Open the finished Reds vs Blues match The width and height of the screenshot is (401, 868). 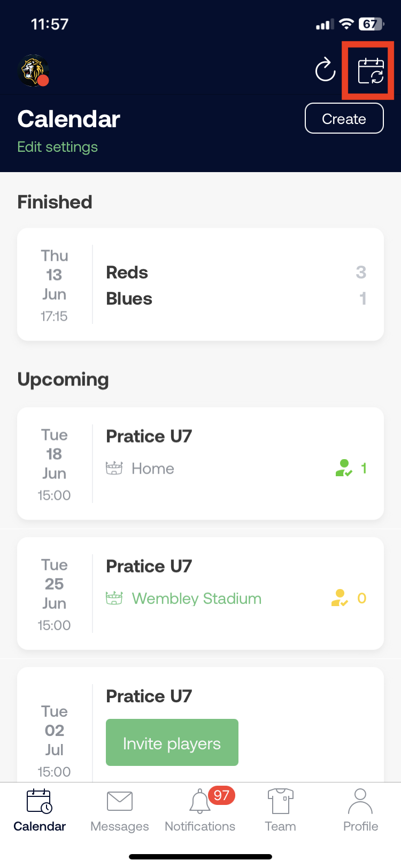[x=200, y=284]
